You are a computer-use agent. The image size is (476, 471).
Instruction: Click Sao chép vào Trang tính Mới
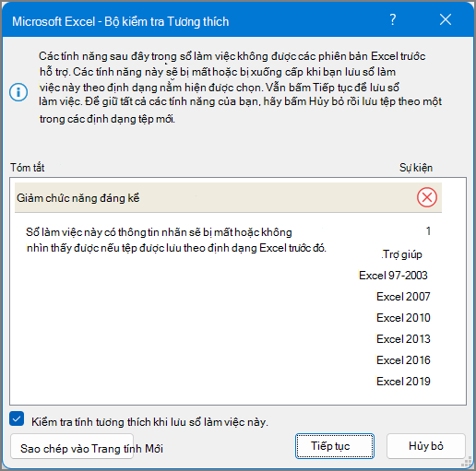click(72, 446)
